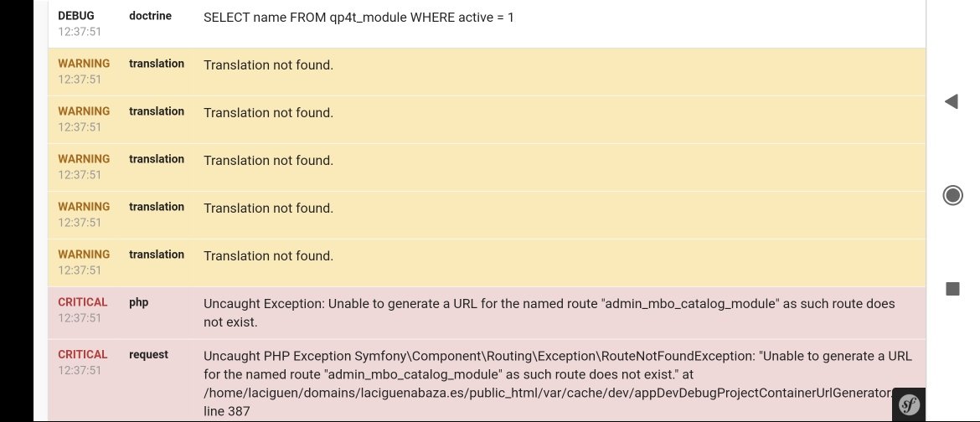Click the first WARNING level label
The width and height of the screenshot is (980, 422).
click(x=84, y=64)
